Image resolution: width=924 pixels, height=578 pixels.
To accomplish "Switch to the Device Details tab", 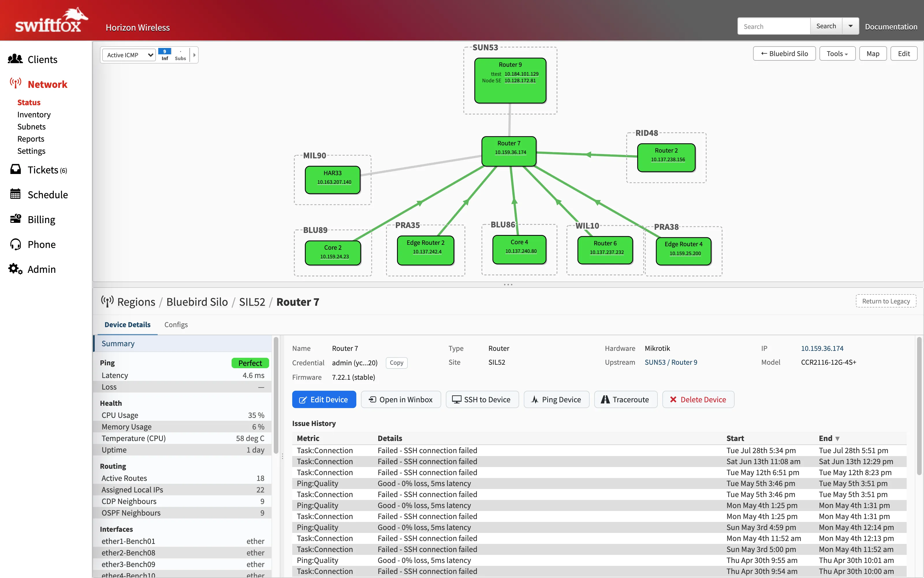I will click(128, 324).
